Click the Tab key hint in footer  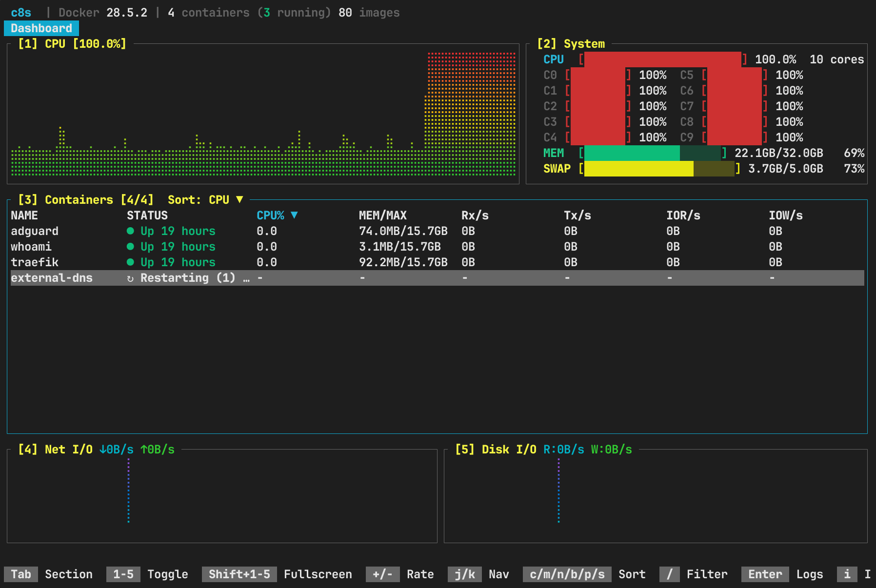tap(21, 574)
